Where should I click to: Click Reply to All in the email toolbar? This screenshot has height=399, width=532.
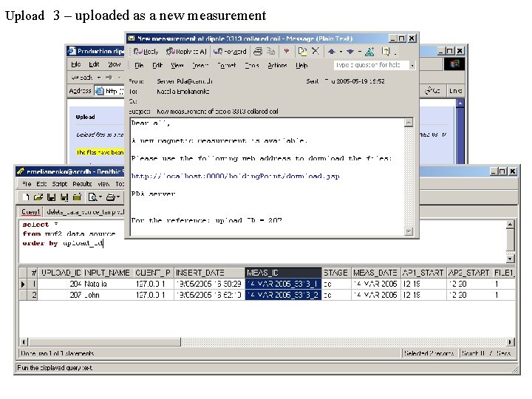(186, 52)
